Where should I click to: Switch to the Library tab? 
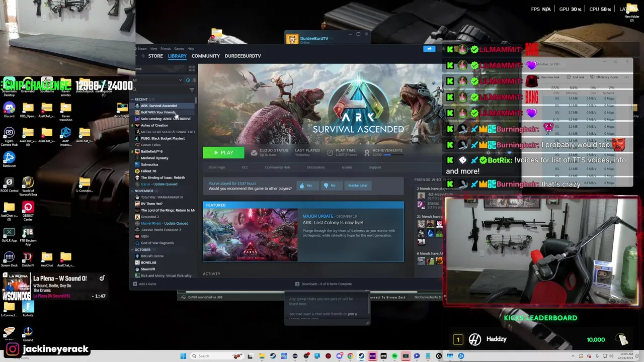click(177, 56)
